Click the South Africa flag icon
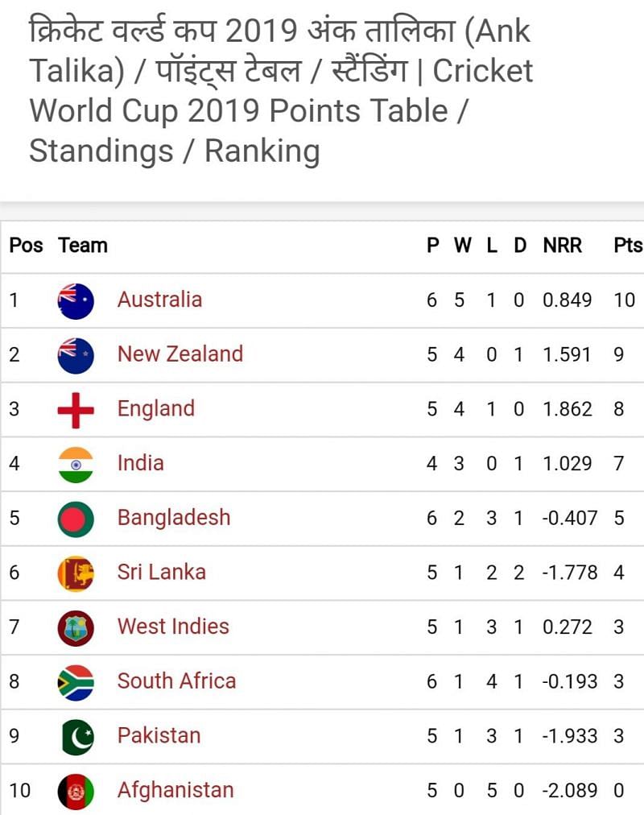The image size is (644, 815). click(x=76, y=682)
